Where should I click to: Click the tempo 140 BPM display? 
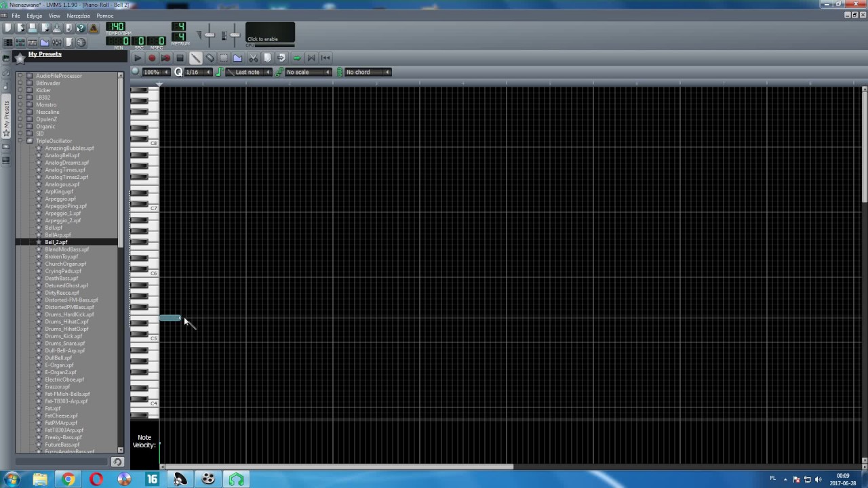coord(115,26)
